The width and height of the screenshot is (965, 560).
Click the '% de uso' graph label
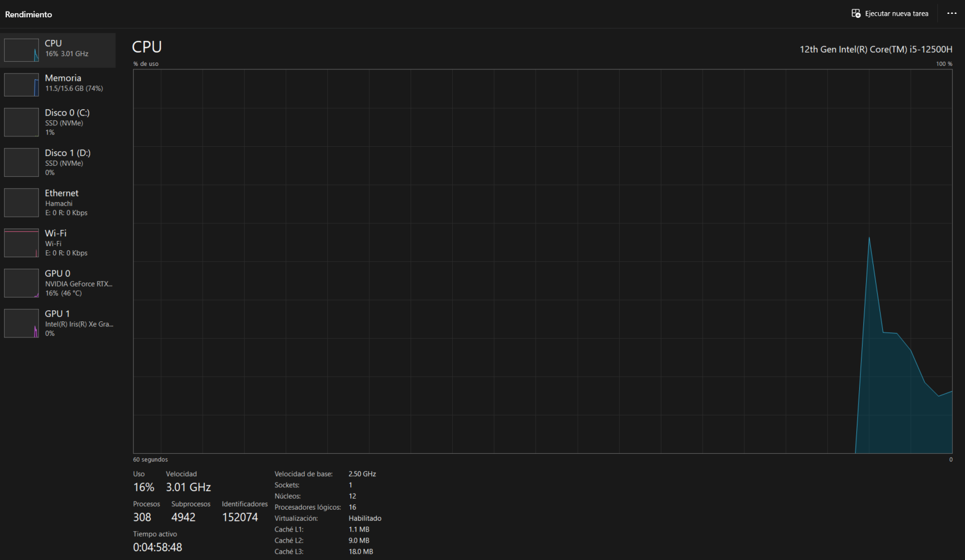coord(146,64)
